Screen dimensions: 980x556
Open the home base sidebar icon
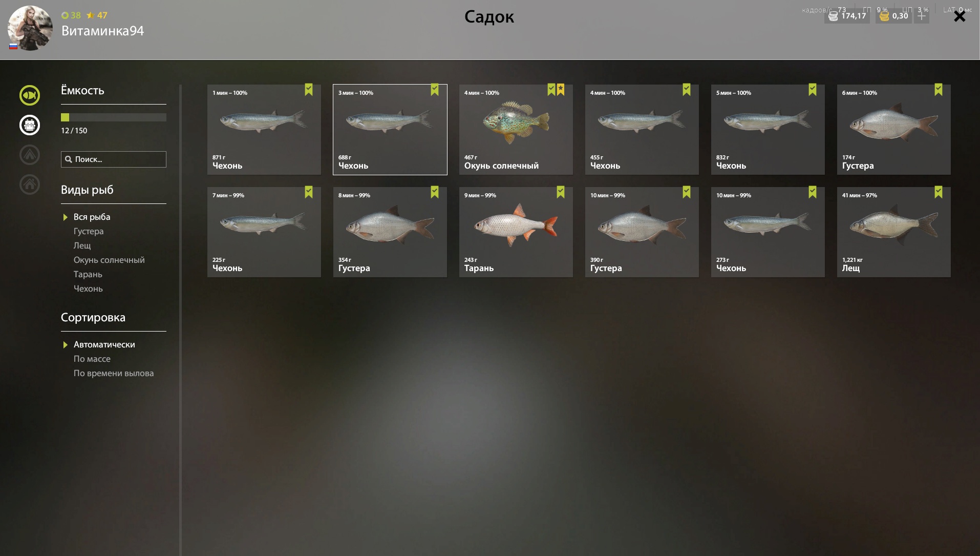click(x=30, y=184)
